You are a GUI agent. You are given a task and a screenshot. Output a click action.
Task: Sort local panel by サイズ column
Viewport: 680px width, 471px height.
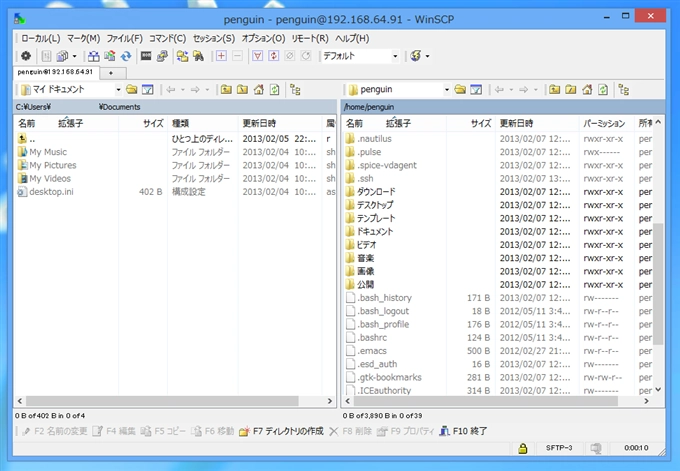[143, 124]
